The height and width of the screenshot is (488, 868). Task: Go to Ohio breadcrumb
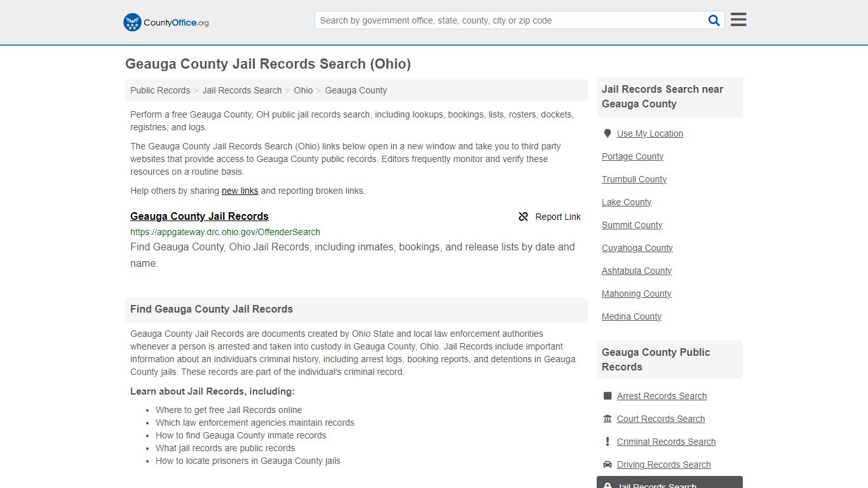303,90
